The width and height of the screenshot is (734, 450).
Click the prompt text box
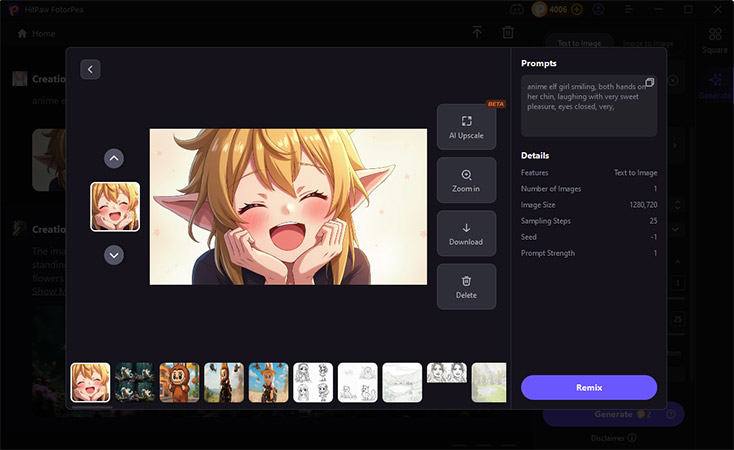click(x=589, y=106)
